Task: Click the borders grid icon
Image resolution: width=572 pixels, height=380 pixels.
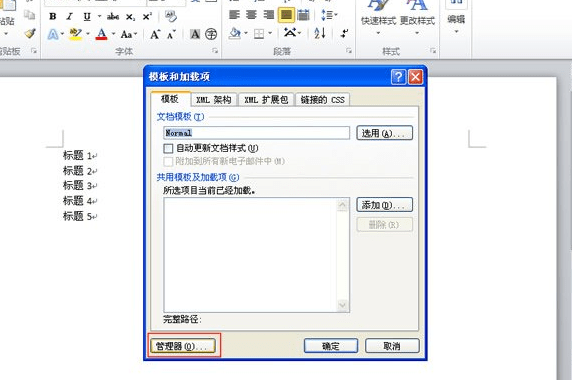Action: 259,34
